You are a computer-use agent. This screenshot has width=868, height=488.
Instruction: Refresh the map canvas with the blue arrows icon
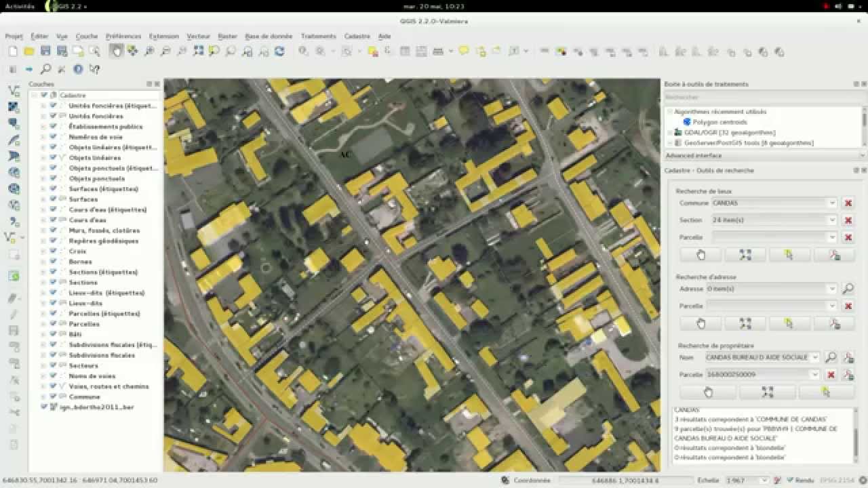[x=279, y=52]
